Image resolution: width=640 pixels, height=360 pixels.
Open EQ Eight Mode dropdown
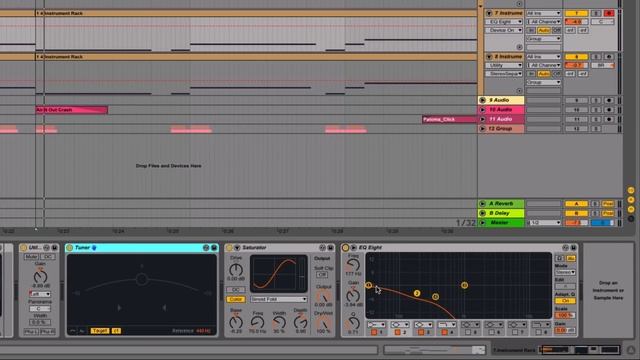click(565, 272)
